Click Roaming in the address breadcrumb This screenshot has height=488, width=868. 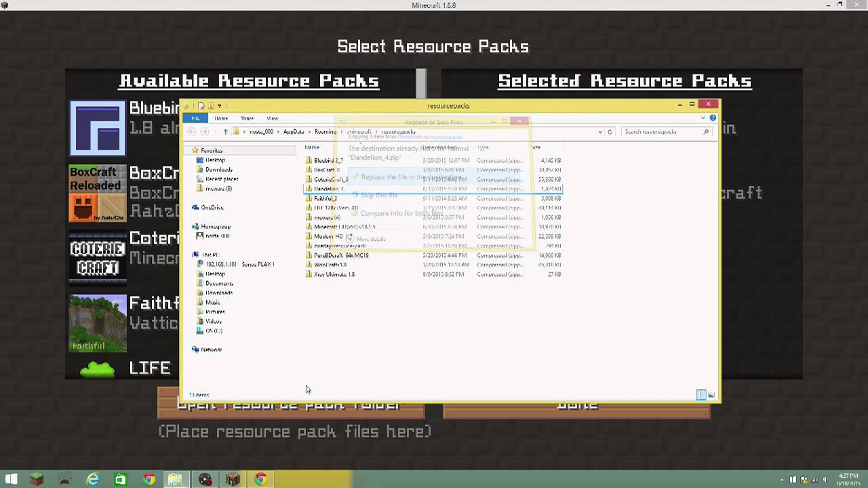click(325, 131)
